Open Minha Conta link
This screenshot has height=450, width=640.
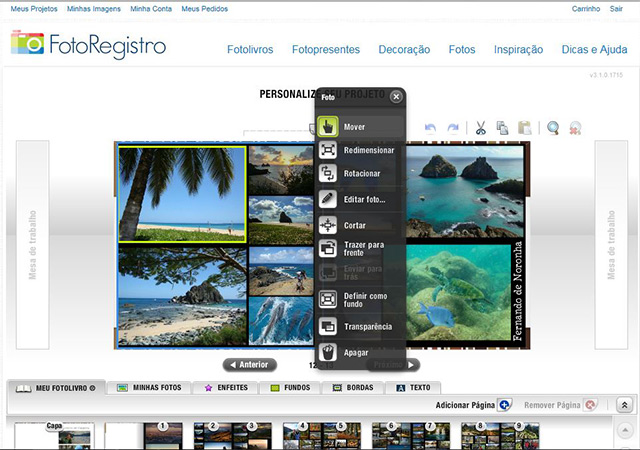[151, 9]
